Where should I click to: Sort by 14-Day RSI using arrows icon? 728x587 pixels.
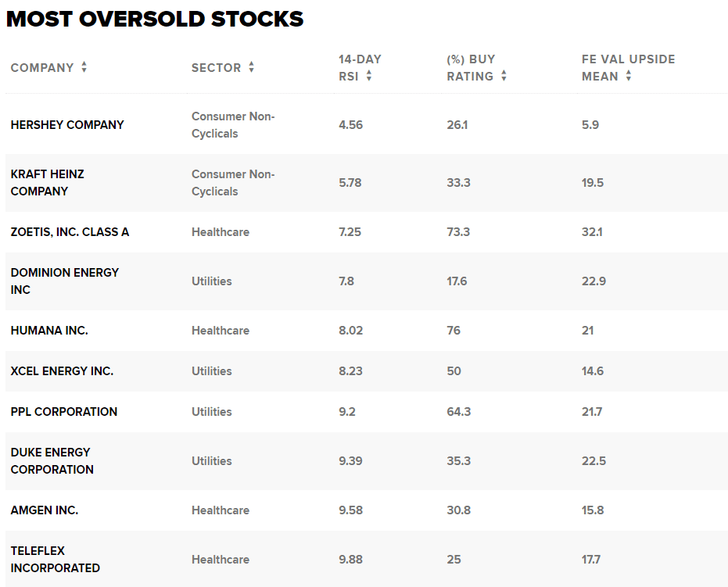click(369, 77)
